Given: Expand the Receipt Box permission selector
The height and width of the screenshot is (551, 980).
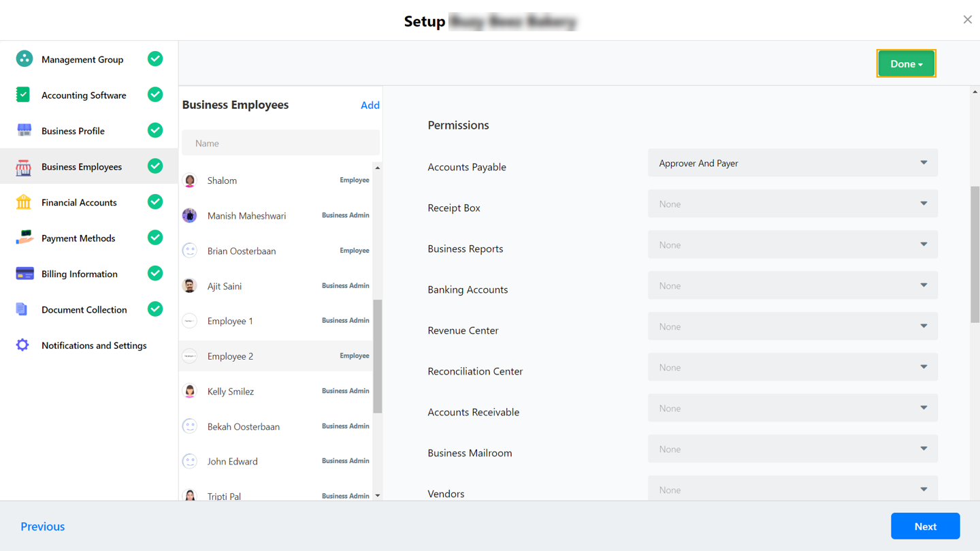Looking at the screenshot, I should 792,203.
